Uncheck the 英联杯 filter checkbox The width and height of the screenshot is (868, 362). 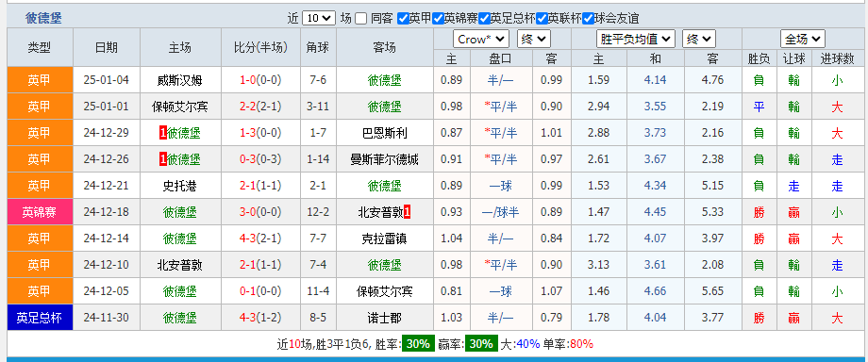click(x=542, y=18)
